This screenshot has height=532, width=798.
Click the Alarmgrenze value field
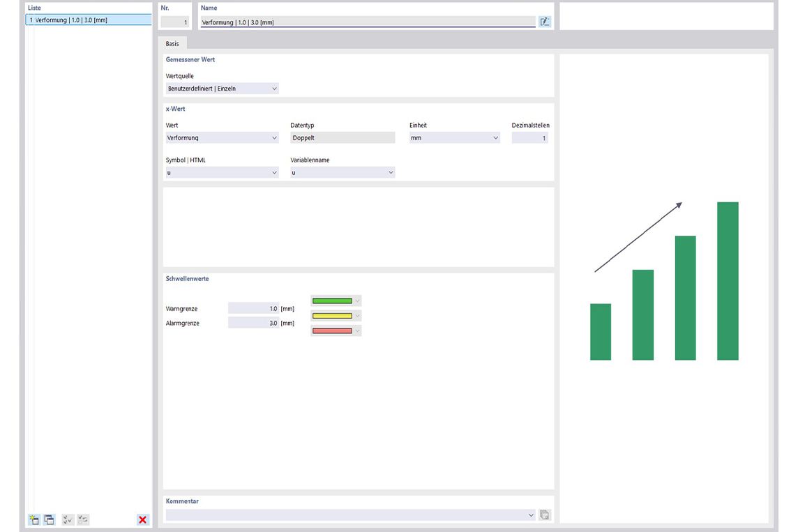[254, 323]
